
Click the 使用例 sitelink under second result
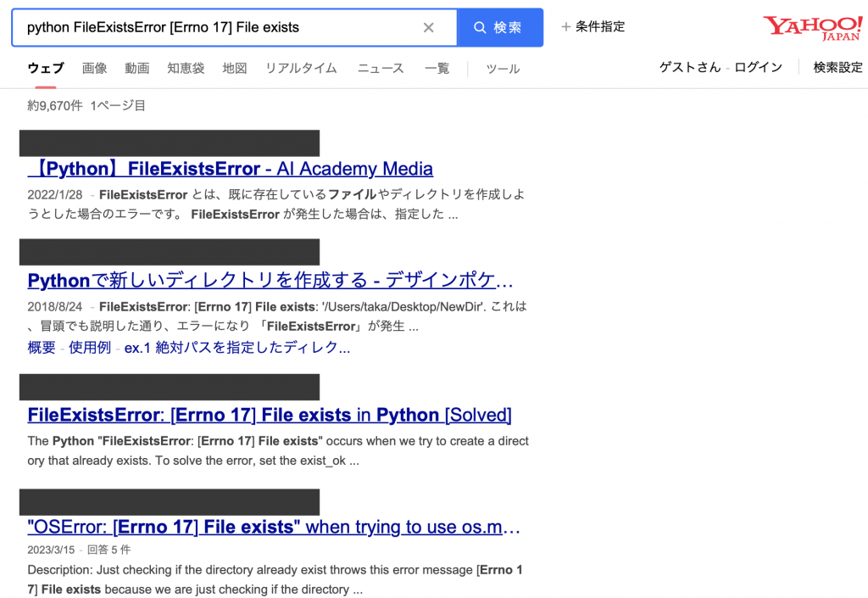click(90, 348)
